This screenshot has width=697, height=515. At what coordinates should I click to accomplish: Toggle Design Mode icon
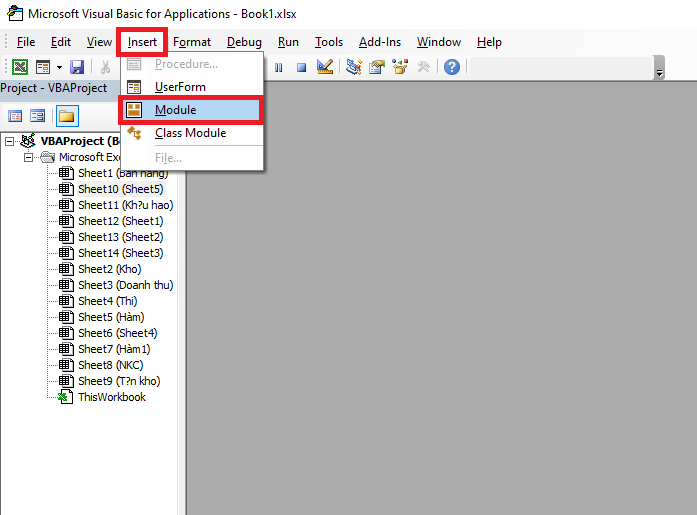[x=325, y=67]
